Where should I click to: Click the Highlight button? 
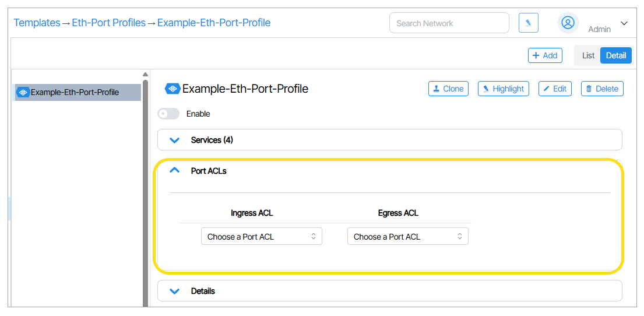pos(503,89)
